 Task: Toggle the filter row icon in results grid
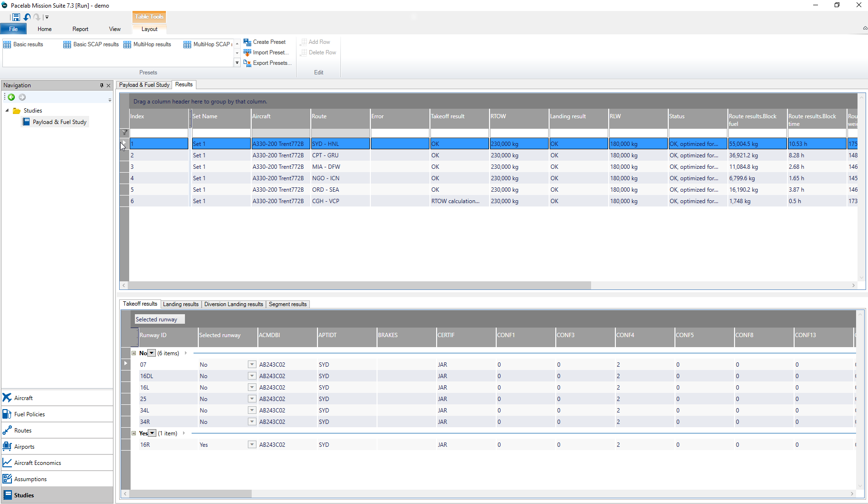(x=124, y=133)
